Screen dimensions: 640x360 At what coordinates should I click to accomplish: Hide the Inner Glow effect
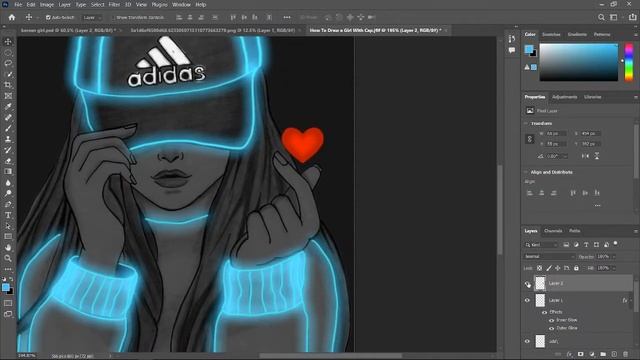click(x=551, y=320)
